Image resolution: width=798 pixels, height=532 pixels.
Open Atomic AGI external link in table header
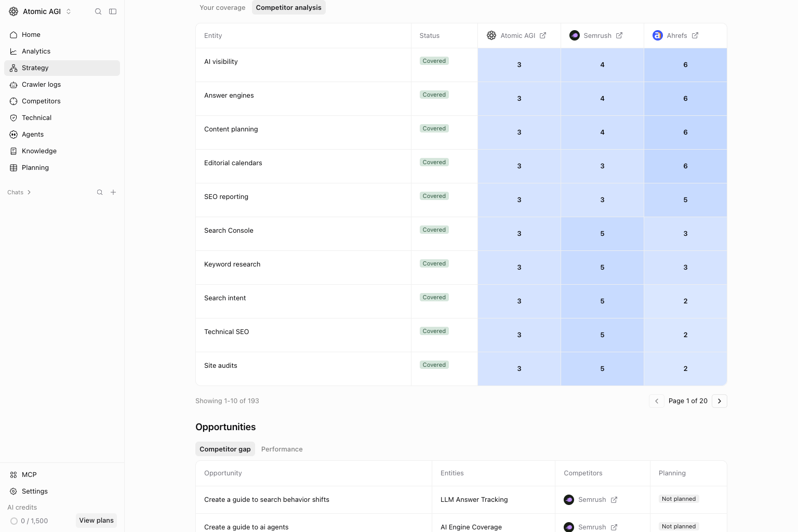point(543,35)
